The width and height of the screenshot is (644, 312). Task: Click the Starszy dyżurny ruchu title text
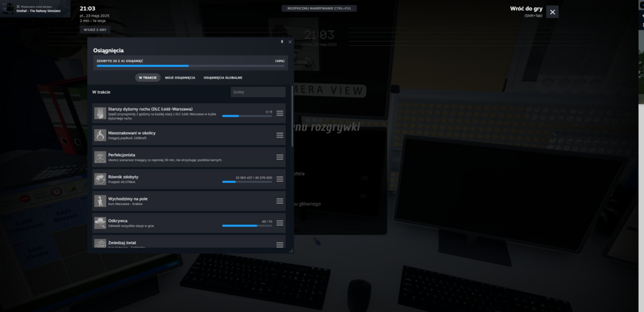point(150,109)
